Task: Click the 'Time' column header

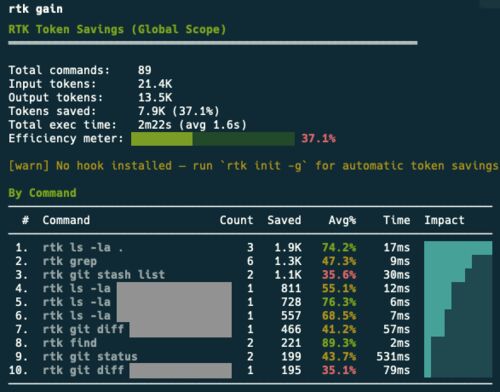Action: [x=397, y=220]
